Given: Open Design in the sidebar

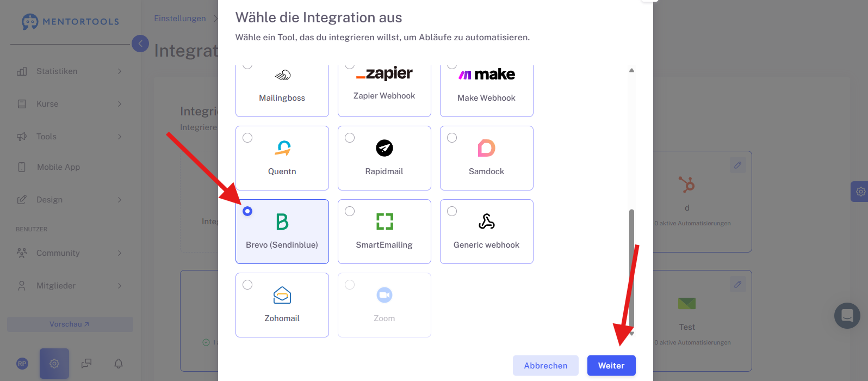Looking at the screenshot, I should tap(70, 200).
